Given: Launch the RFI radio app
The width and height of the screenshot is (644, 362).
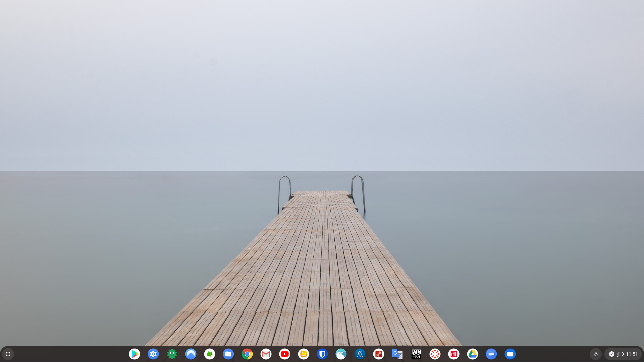Looking at the screenshot, I should [x=454, y=354].
